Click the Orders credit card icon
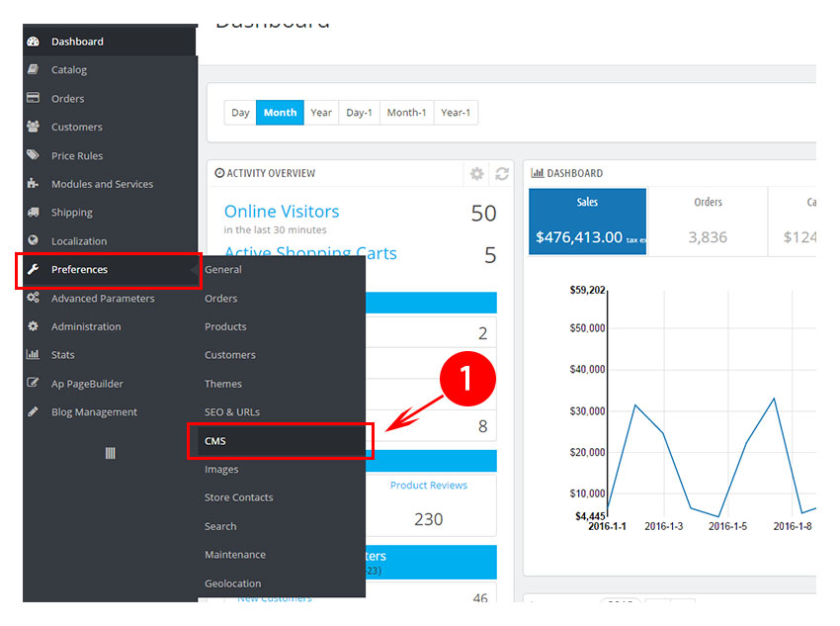The image size is (840, 626). pos(33,99)
